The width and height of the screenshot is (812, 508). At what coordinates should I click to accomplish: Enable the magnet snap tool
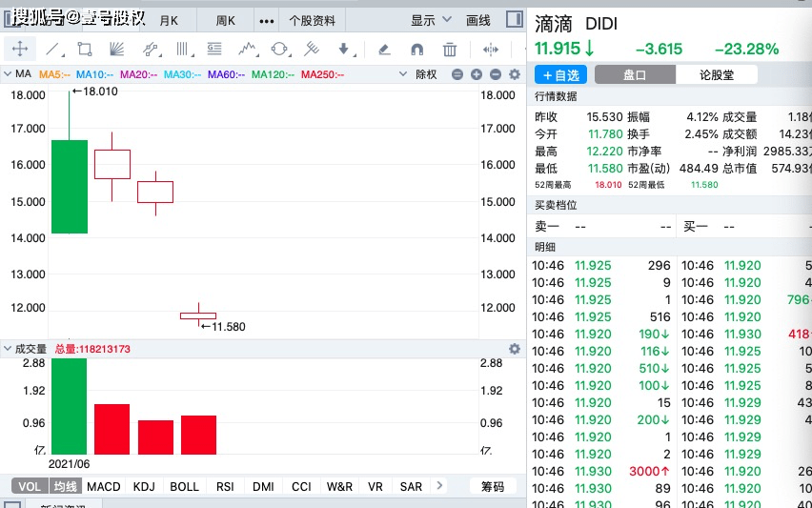pyautogui.click(x=416, y=50)
